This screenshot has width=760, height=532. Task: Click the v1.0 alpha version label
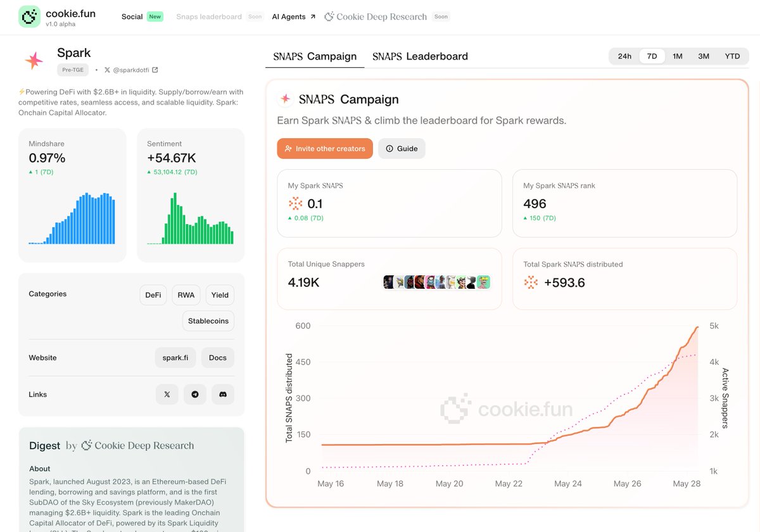(60, 24)
